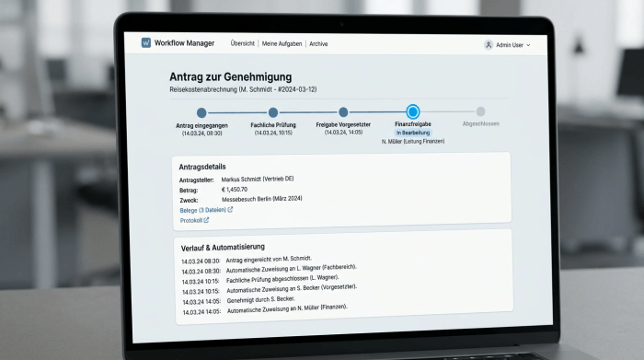Click Markus Schmidt (Vertrieb DE) value
Viewport: 644px width, 360px height.
click(x=258, y=180)
